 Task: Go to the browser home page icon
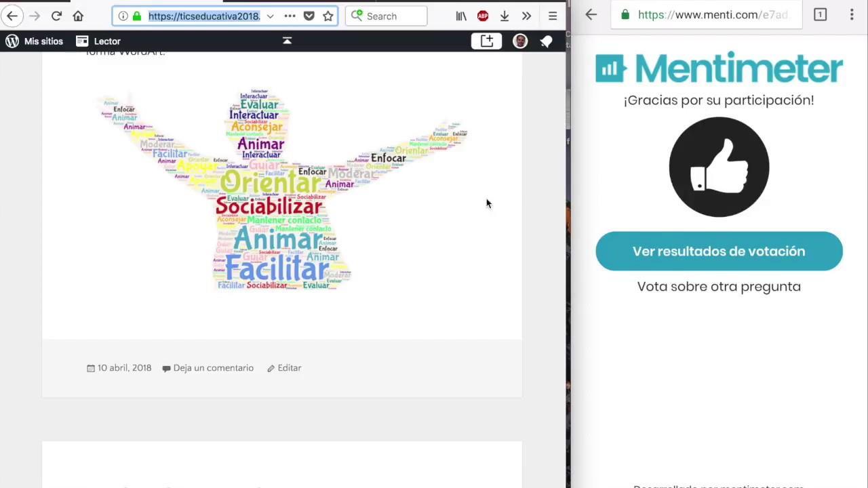(x=78, y=16)
